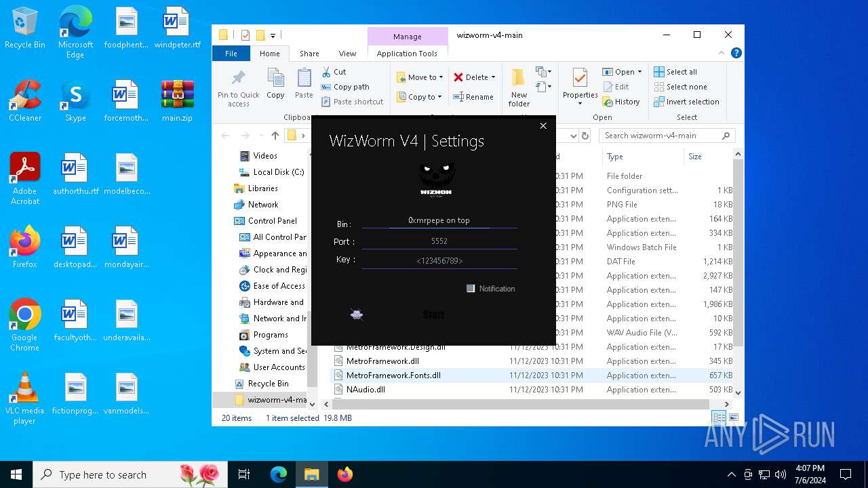Select Videos in the navigation pane
Screen dimensions: 868x488
coord(265,156)
